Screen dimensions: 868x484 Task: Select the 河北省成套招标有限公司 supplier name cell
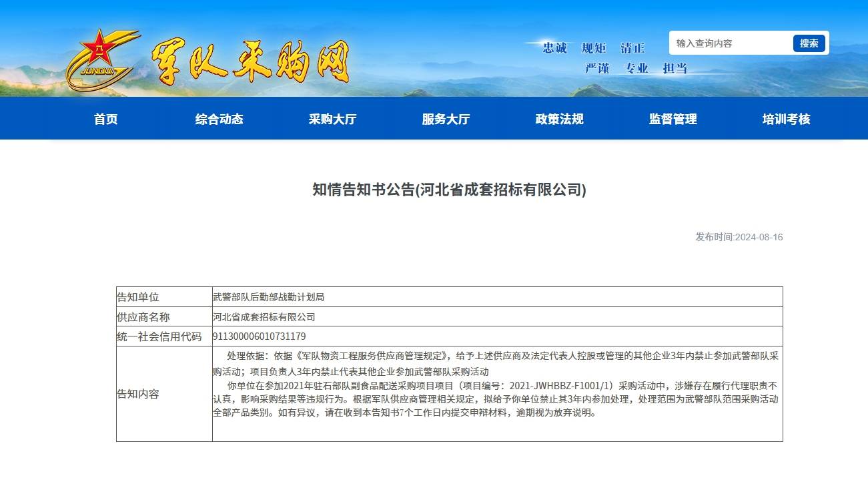click(x=264, y=317)
